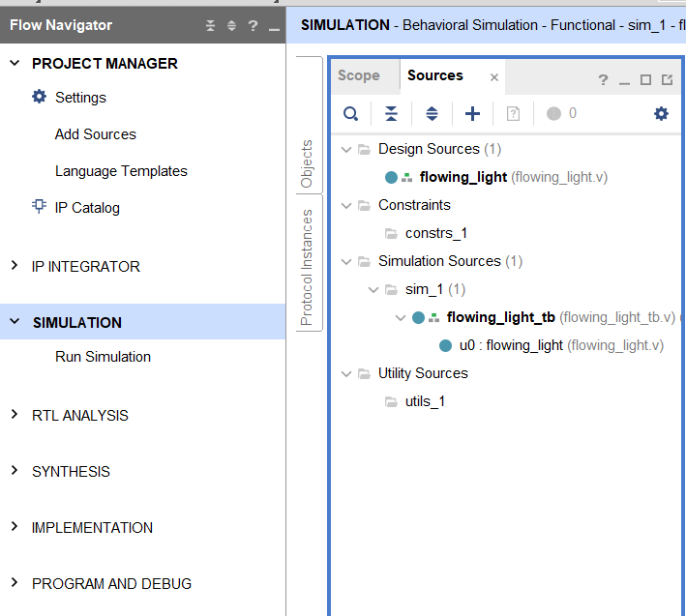Click the Flow Navigator help question mark
The image size is (686, 616).
pos(253,26)
